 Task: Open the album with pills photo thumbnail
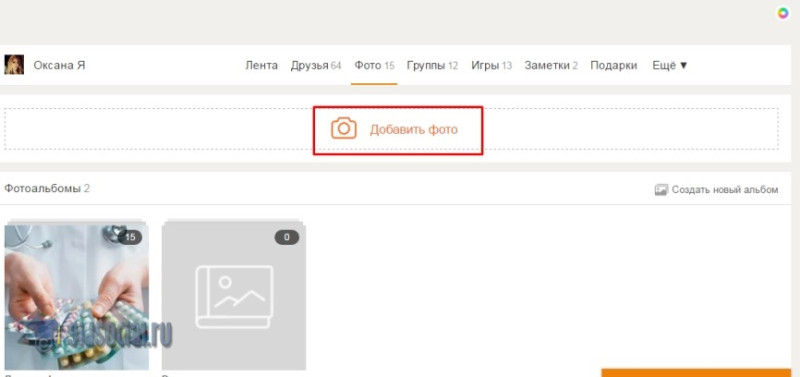pos(77,295)
